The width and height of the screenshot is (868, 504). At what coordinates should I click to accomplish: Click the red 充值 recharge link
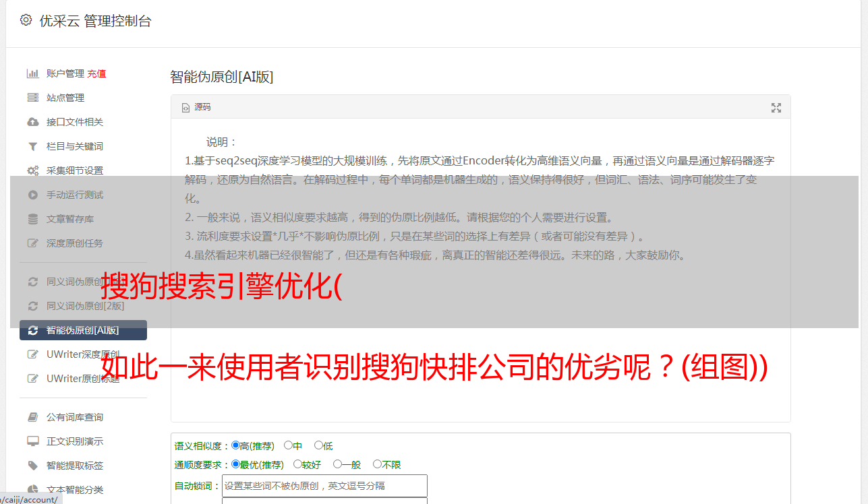point(96,73)
